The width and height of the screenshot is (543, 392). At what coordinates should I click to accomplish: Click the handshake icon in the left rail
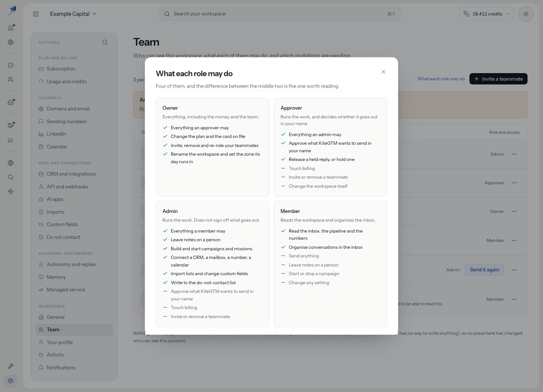coord(11,125)
